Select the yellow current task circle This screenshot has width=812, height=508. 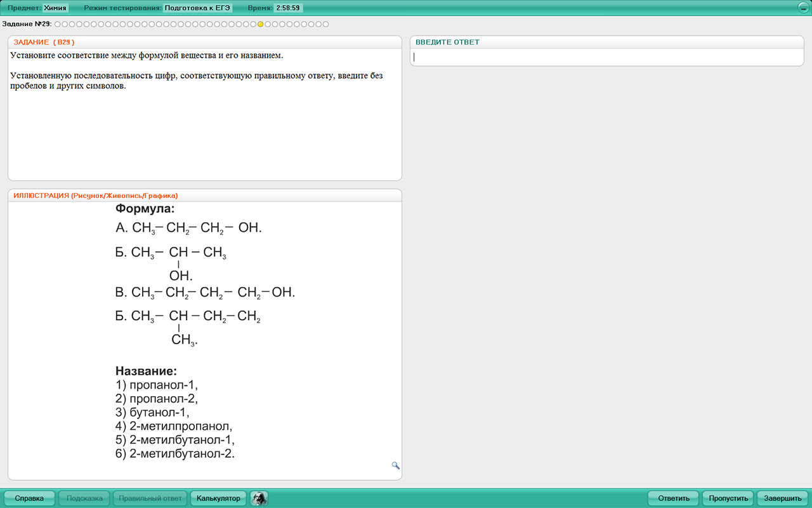point(260,24)
